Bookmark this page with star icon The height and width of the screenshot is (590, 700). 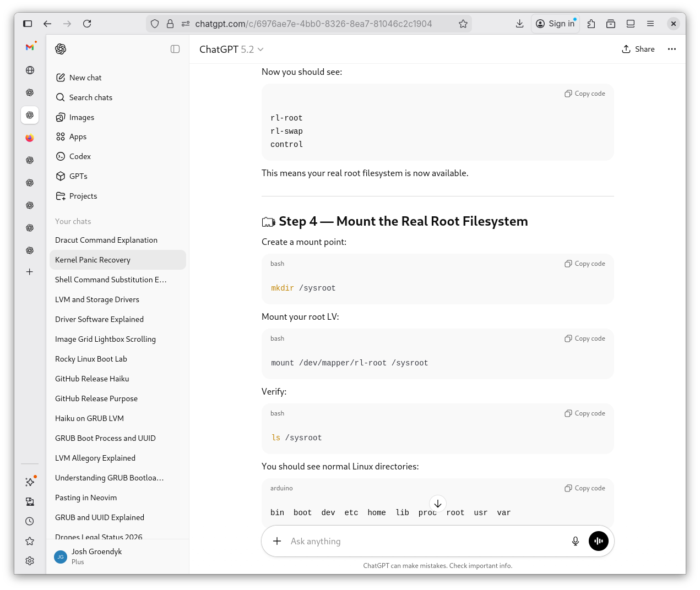pos(463,24)
